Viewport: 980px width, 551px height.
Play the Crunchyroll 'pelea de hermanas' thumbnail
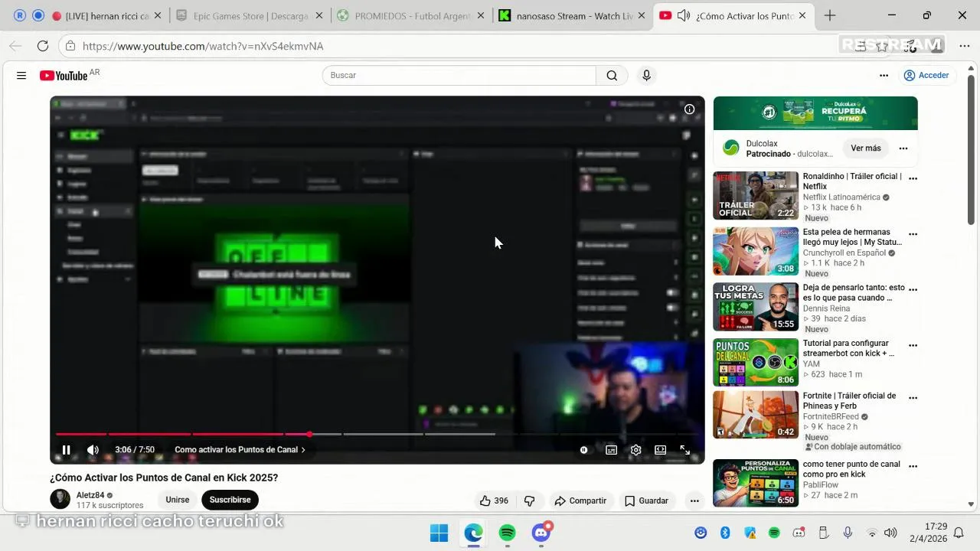[756, 252]
